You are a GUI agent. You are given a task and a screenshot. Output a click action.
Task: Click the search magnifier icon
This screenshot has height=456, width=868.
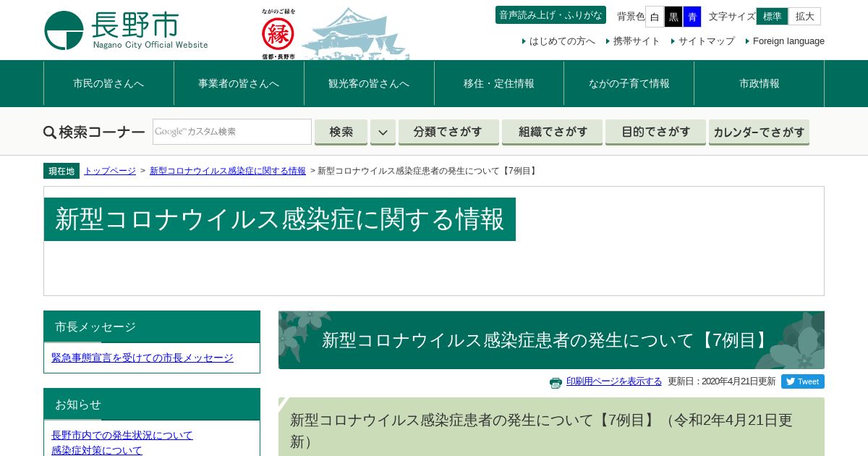pos(50,132)
